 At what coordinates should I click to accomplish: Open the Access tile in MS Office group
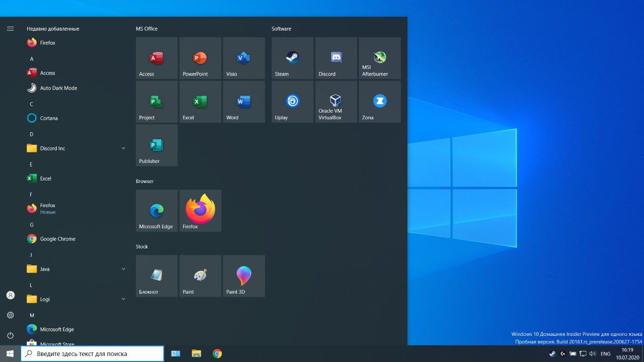click(x=156, y=58)
